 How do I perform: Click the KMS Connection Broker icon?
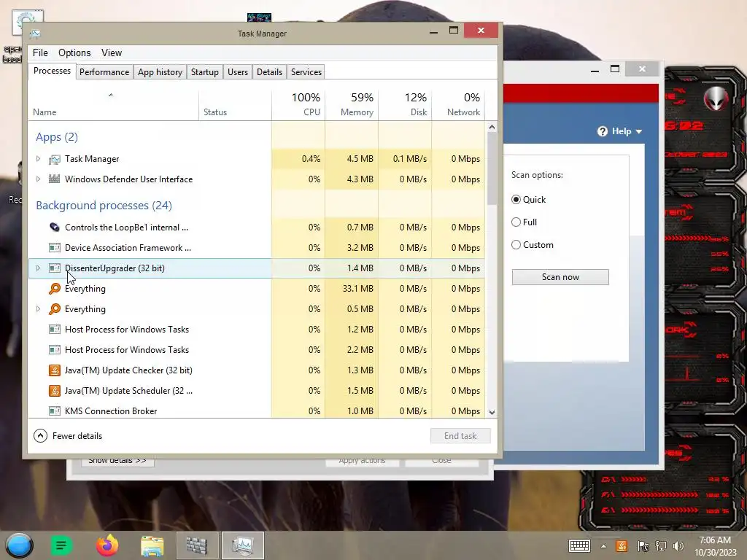55,411
